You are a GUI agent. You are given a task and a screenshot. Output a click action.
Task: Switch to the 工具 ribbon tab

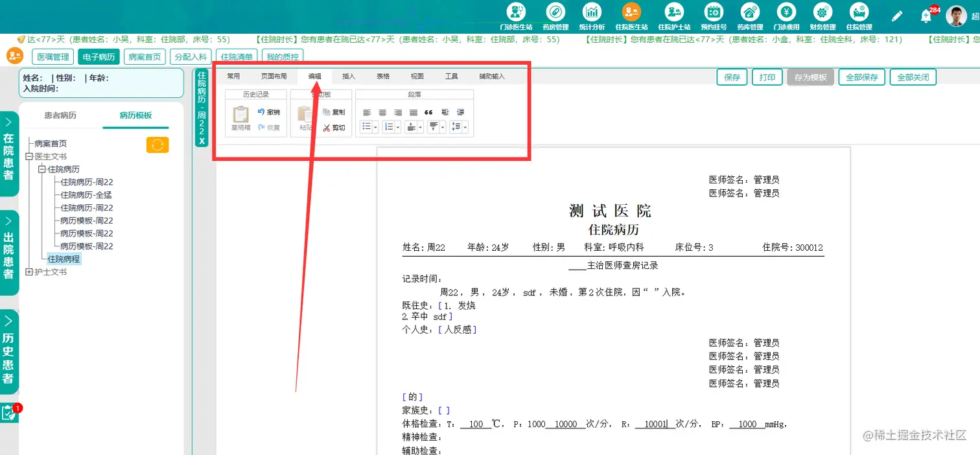click(452, 76)
